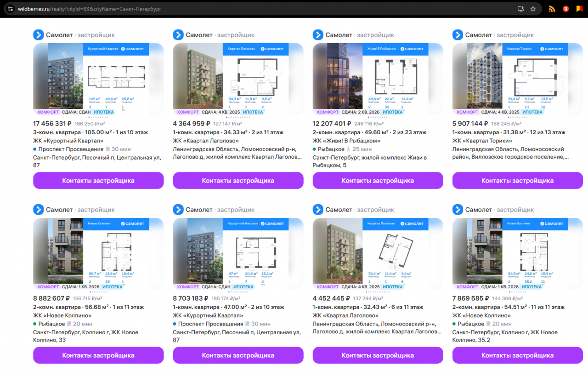Click the price 12 207 401 ₽
This screenshot has width=588, height=377.
332,123
